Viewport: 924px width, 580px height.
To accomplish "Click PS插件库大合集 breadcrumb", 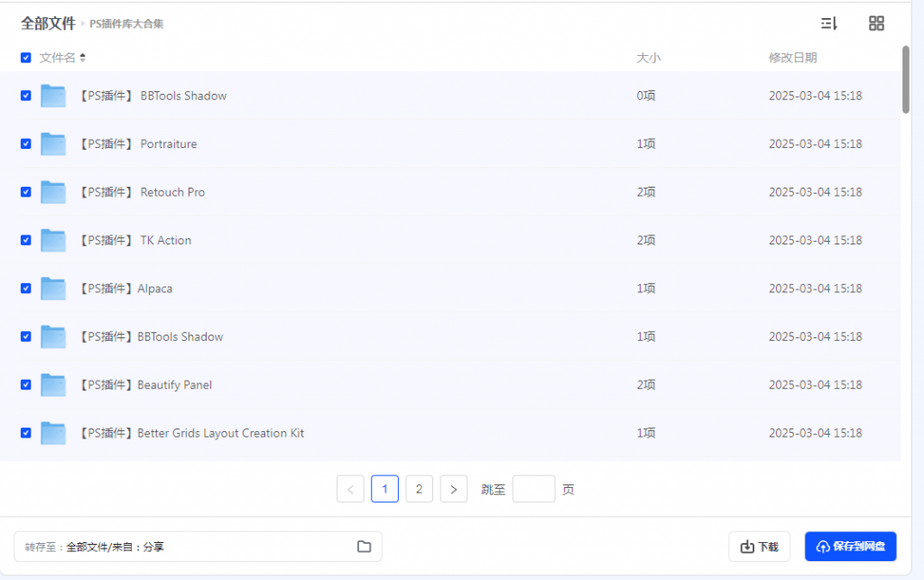I will click(x=126, y=24).
